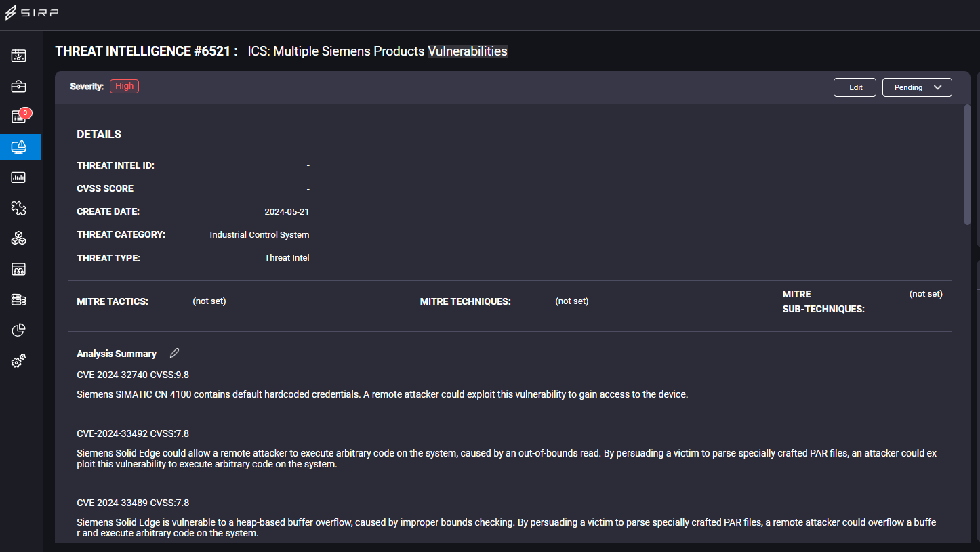This screenshot has height=552, width=980.
Task: Click the Edit button
Action: [x=855, y=87]
